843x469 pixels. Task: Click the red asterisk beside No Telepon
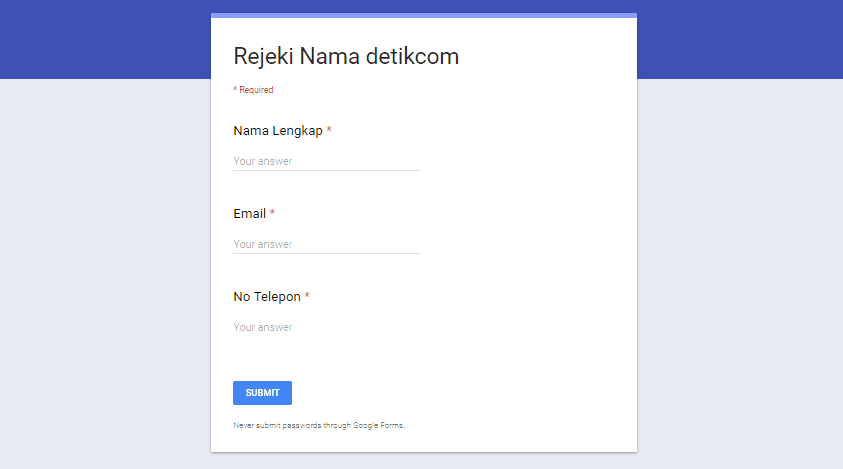click(x=307, y=297)
